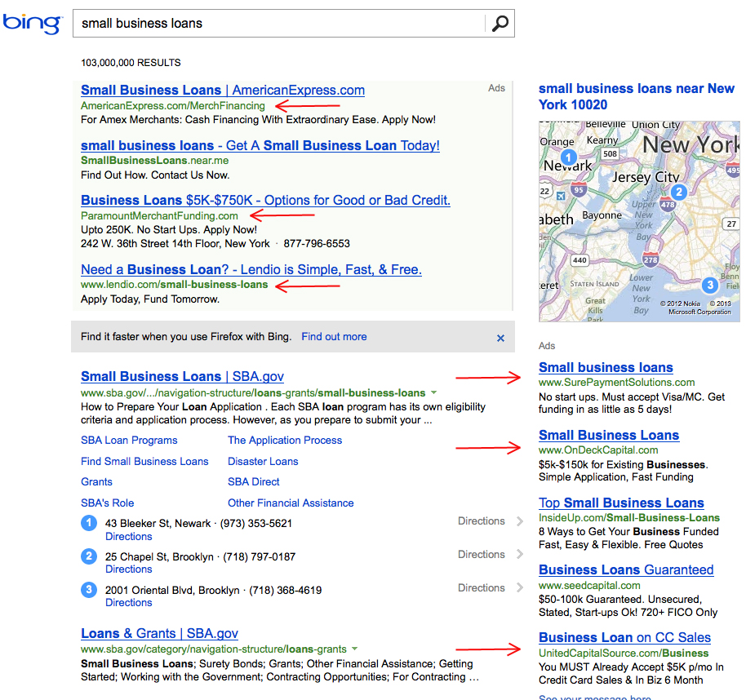Select map pin 2 on the map
The image size is (746, 700).
point(677,193)
